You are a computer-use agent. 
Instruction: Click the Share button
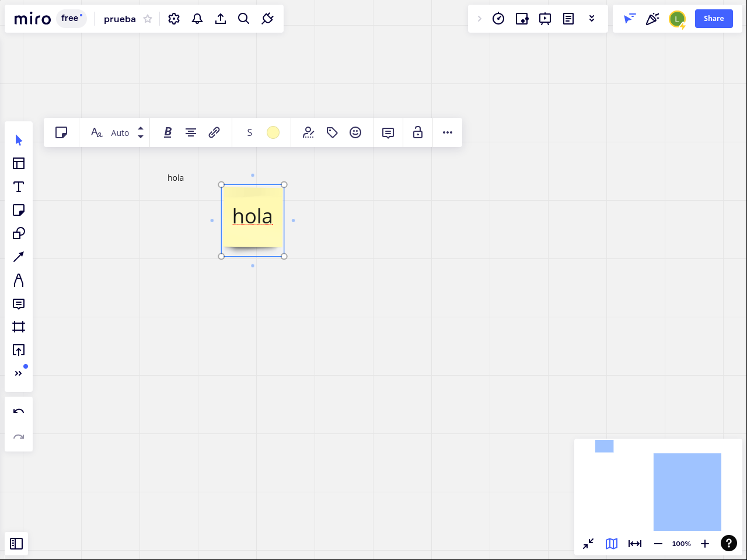point(714,19)
